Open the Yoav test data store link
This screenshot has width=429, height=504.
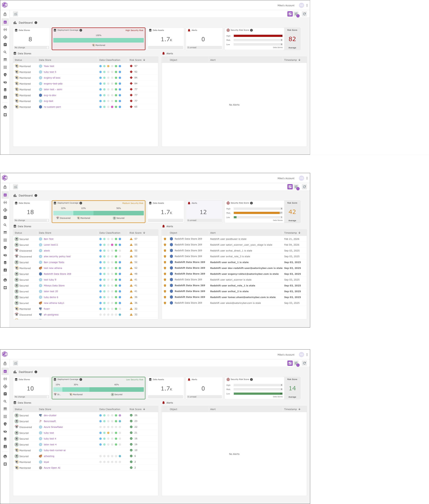click(x=49, y=66)
